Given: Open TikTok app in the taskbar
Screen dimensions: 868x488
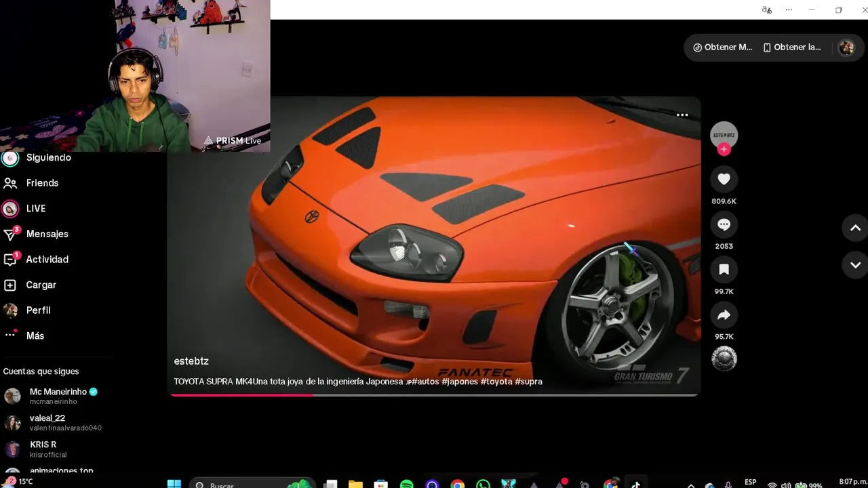Looking at the screenshot, I should tap(635, 484).
